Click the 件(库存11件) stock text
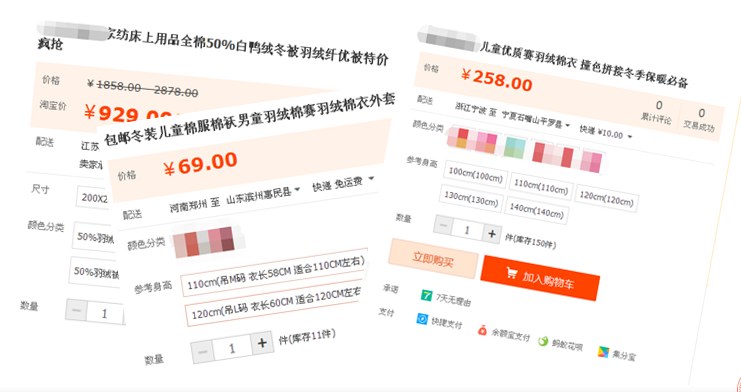This screenshot has width=741, height=392. click(x=307, y=337)
